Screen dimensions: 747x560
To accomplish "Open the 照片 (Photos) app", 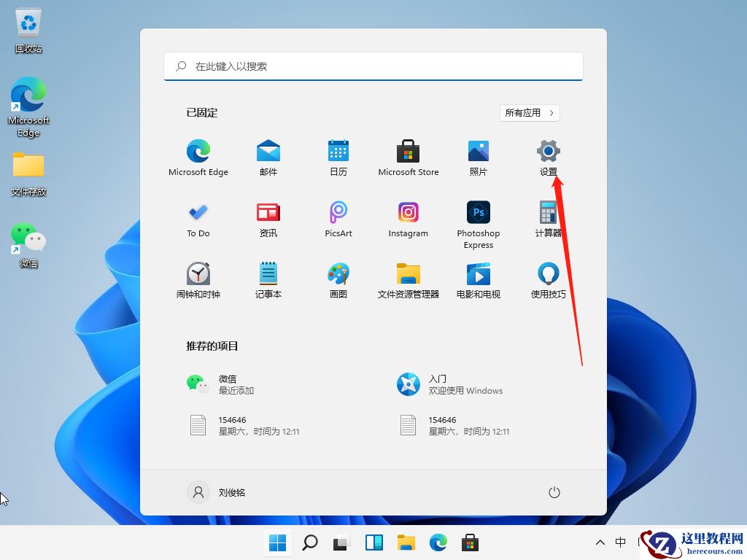I will click(x=478, y=154).
